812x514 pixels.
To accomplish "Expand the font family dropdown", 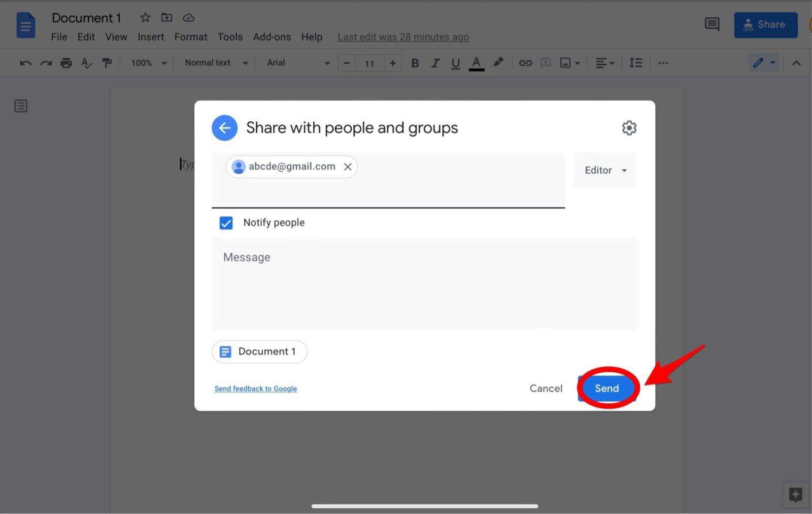I will point(297,62).
